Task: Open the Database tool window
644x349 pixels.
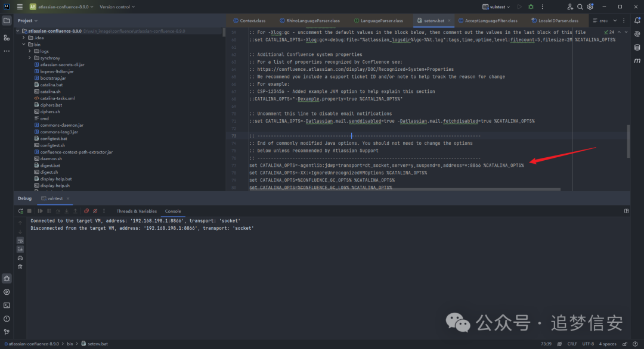Action: pyautogui.click(x=637, y=48)
